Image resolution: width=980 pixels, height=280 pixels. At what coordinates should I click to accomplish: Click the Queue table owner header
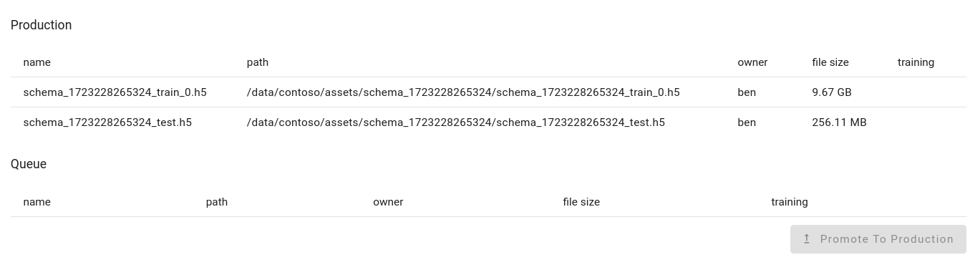pos(388,202)
